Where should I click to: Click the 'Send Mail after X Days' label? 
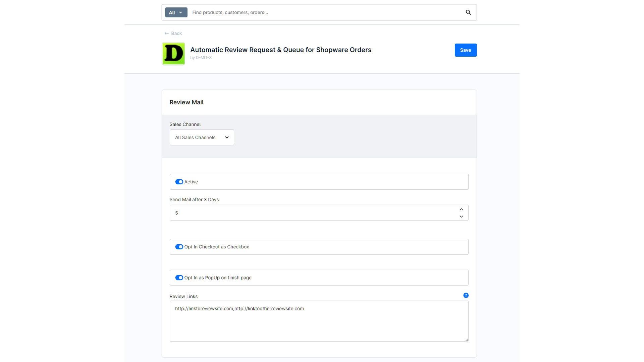194,199
